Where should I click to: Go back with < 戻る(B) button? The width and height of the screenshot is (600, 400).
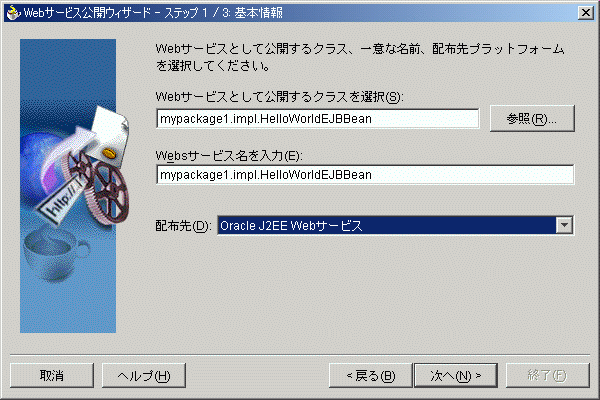click(x=370, y=376)
